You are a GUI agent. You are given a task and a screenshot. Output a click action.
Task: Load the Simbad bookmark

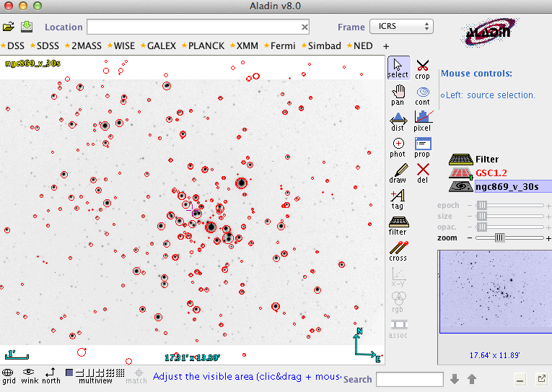coord(321,45)
